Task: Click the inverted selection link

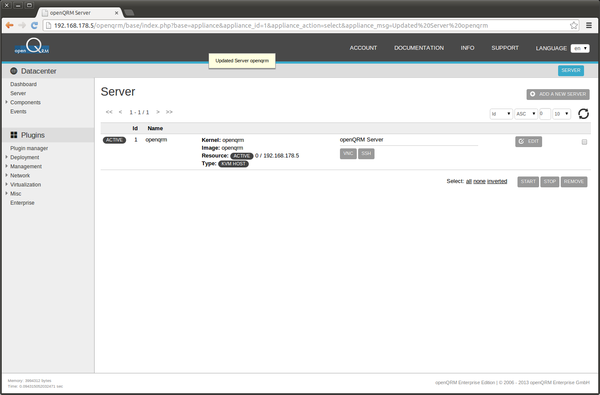Action: [x=497, y=181]
